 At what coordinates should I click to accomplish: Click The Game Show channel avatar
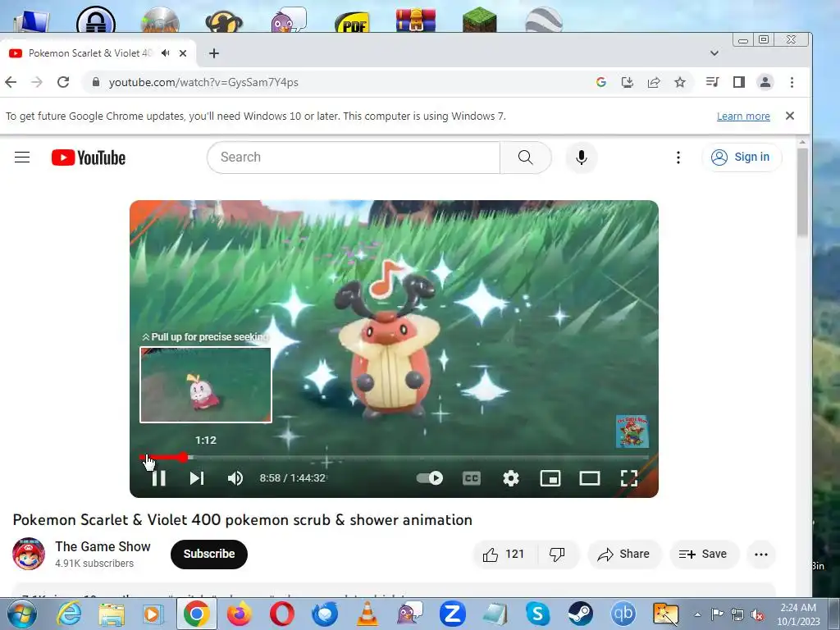click(29, 554)
